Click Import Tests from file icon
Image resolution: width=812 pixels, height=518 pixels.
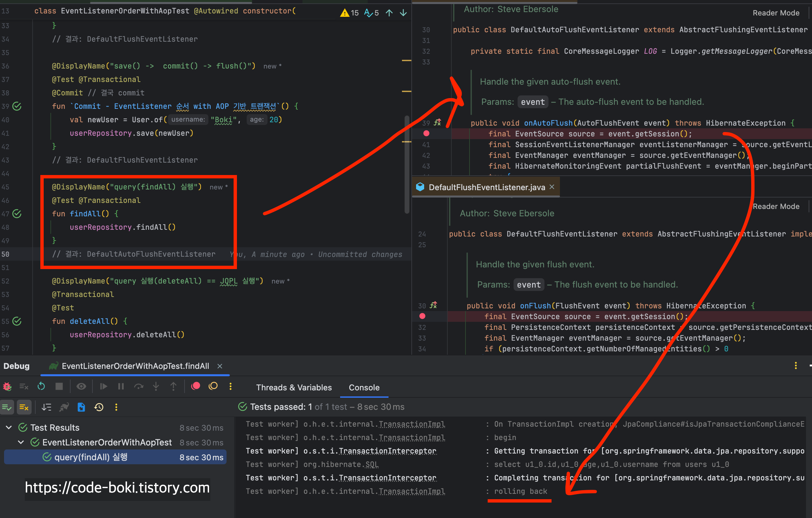coord(81,407)
